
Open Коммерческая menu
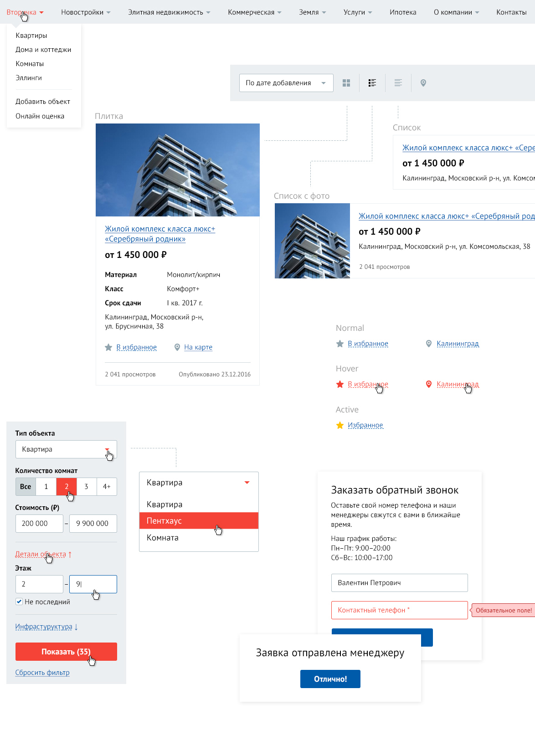point(255,12)
